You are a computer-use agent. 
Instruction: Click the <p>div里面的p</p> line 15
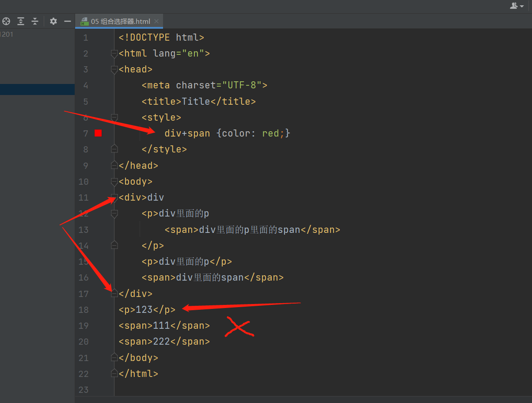click(187, 262)
